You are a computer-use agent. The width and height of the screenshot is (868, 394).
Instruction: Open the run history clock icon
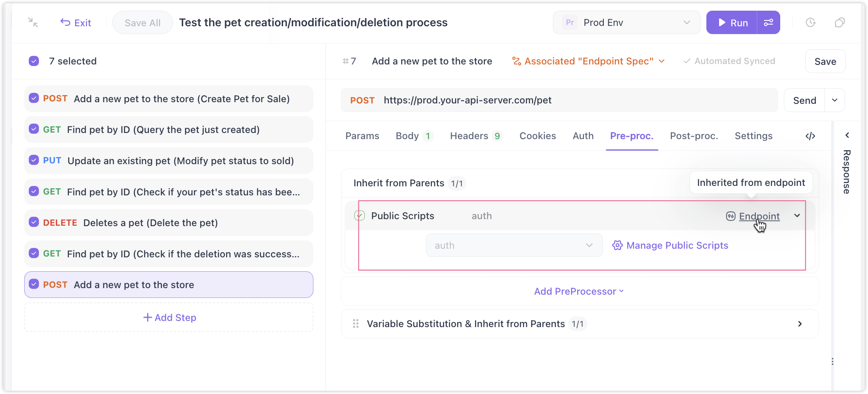click(811, 23)
